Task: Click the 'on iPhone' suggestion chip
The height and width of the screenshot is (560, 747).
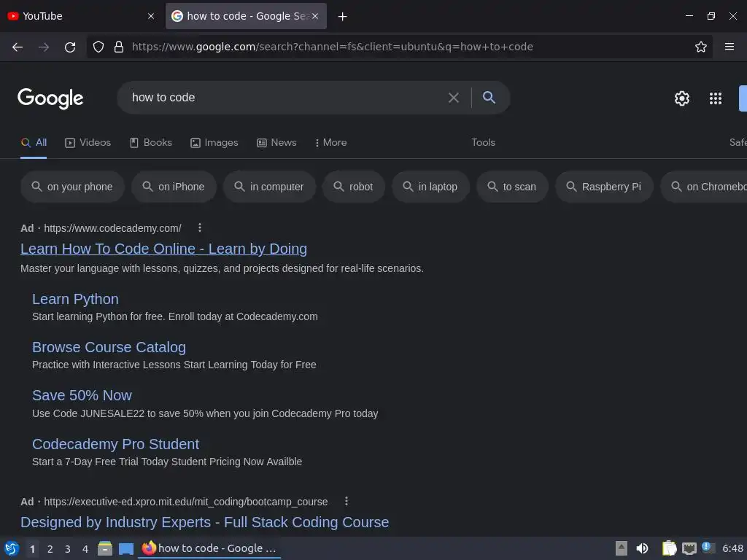Action: click(x=174, y=187)
